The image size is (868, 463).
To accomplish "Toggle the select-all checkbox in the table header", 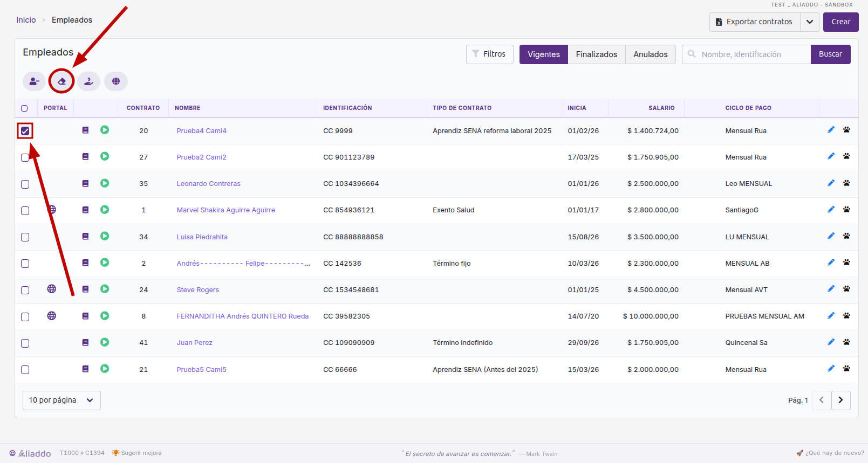I will tap(24, 108).
